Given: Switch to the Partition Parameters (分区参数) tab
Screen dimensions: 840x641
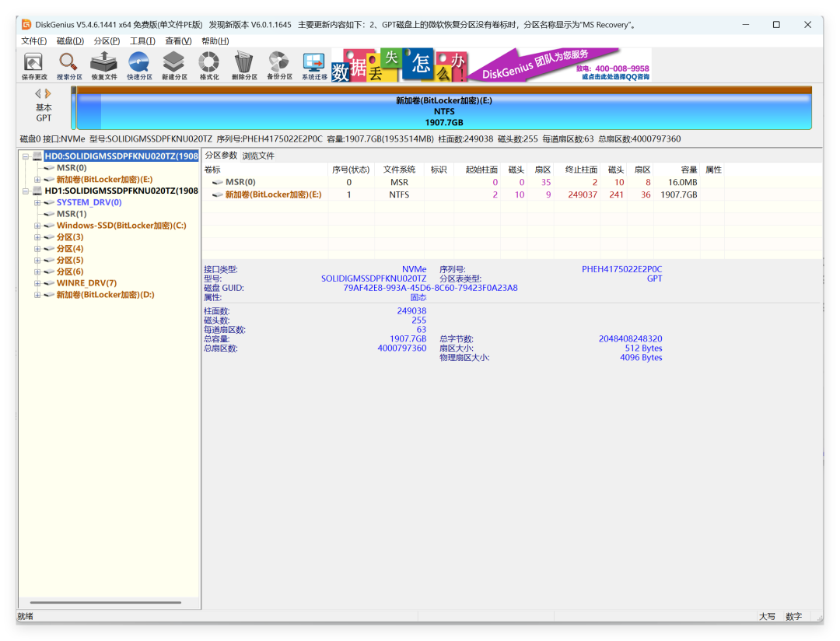Looking at the screenshot, I should (221, 156).
